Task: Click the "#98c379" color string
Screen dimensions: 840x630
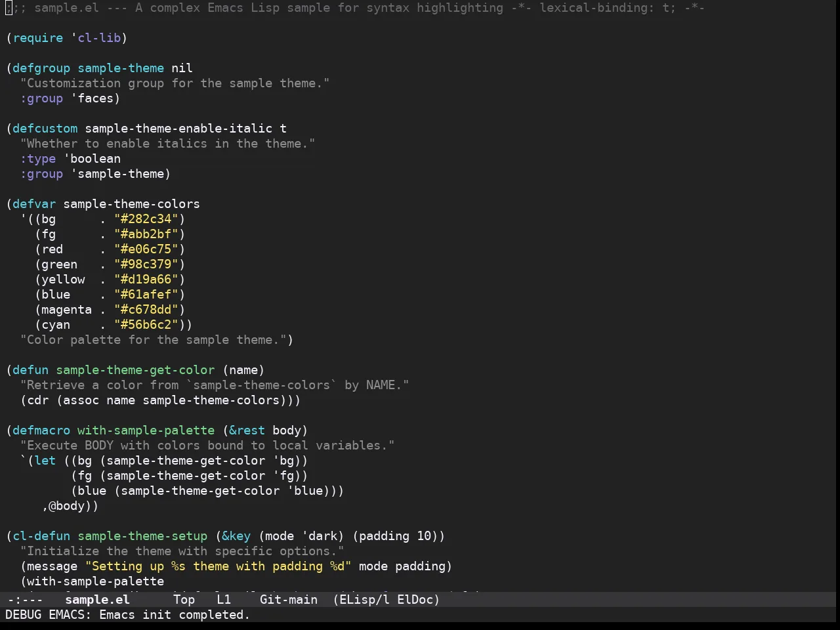Action: [146, 264]
